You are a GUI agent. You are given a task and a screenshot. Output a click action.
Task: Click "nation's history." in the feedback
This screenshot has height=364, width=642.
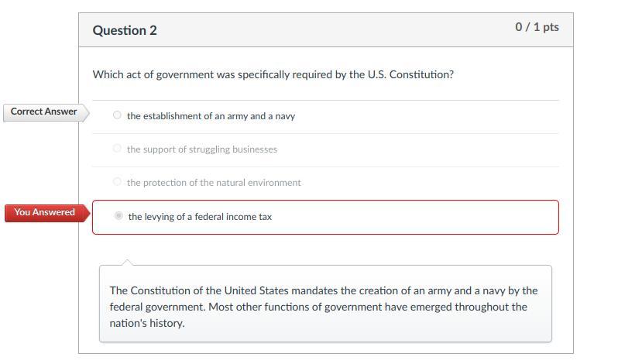tap(147, 323)
